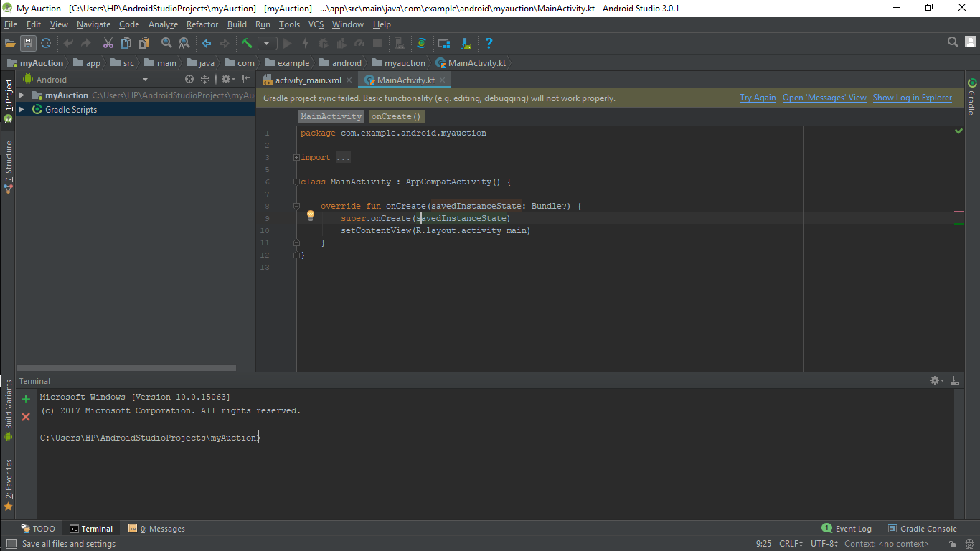Toggle the Gradle right side tab

[x=972, y=96]
